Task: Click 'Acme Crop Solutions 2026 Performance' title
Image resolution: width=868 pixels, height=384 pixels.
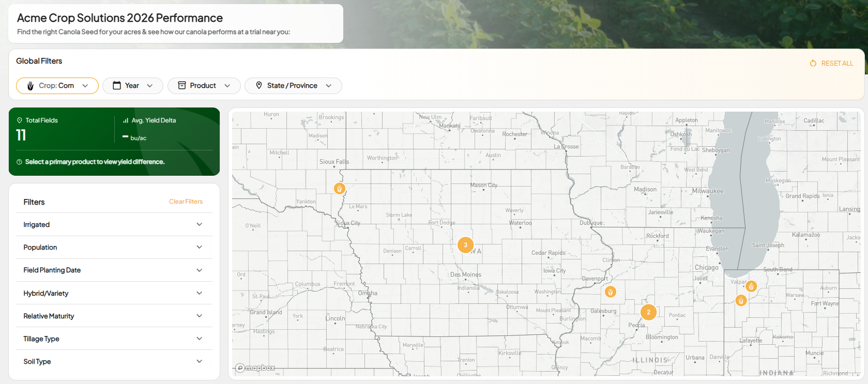Action: tap(120, 18)
